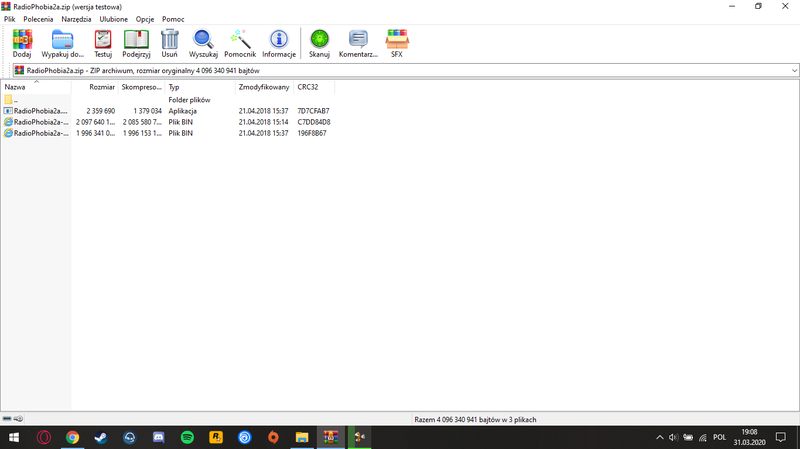Click the Usuń trash can icon
The image size is (800, 449).
coord(170,41)
